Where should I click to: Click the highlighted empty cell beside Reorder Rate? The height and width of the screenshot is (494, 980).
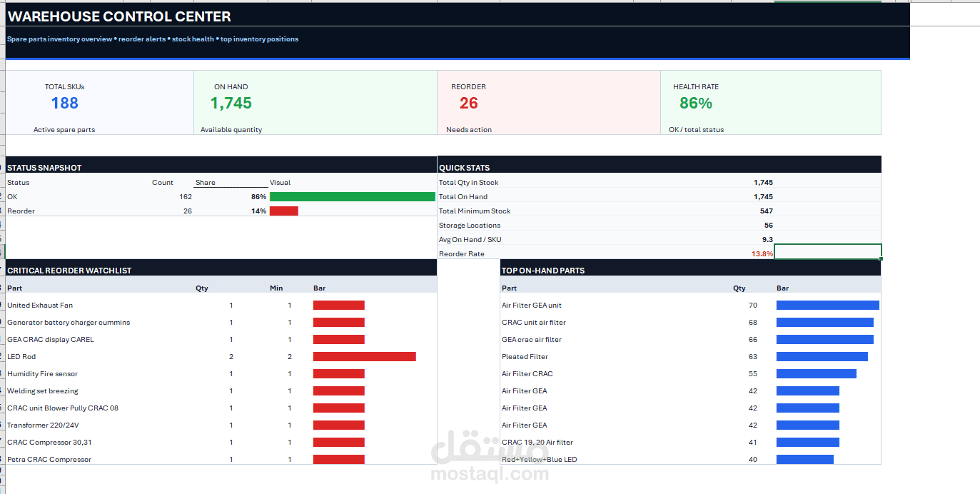click(x=827, y=251)
